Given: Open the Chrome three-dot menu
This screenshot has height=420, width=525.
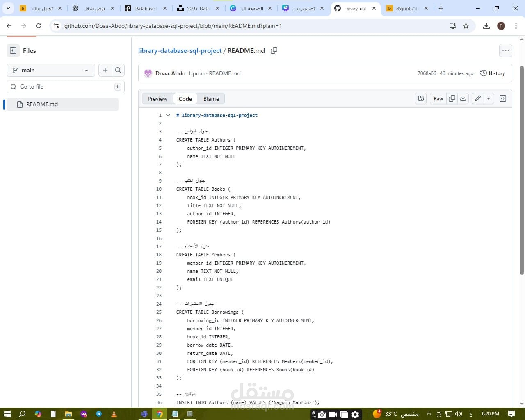Looking at the screenshot, I should click(516, 26).
